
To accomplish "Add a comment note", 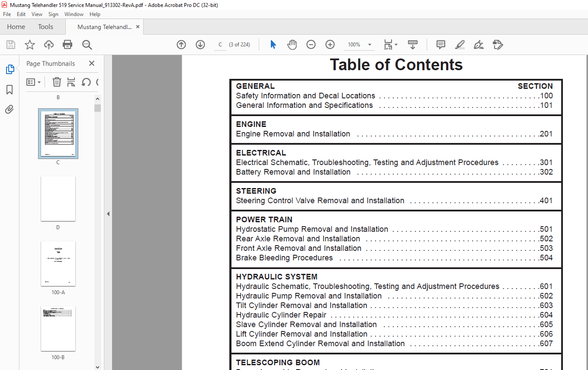I will (441, 45).
